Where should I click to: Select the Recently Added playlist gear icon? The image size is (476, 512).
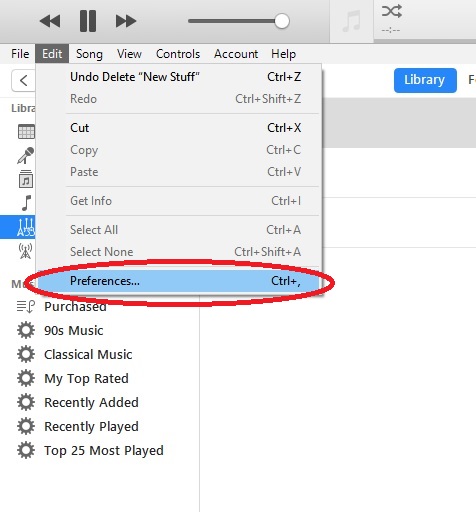click(x=26, y=402)
